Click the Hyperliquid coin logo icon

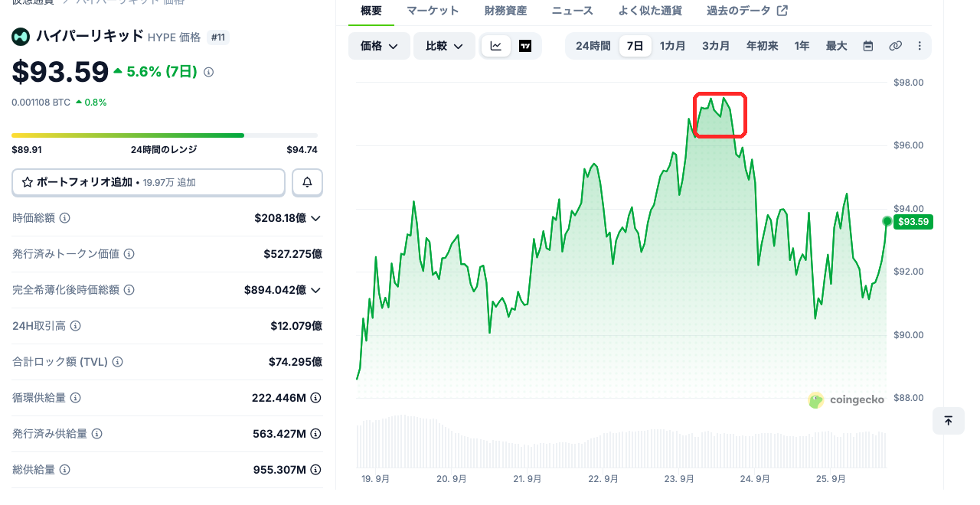[21, 37]
